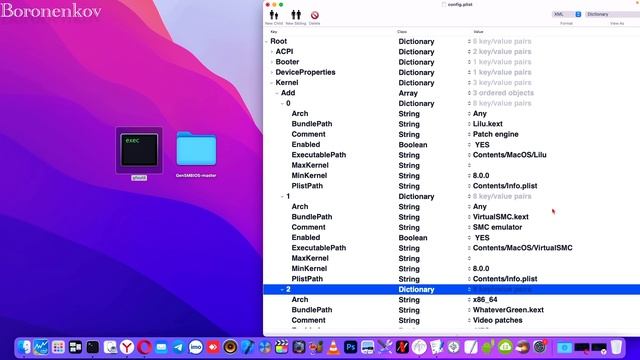
Task: Select the DeviceProperties key row
Action: [x=305, y=72]
